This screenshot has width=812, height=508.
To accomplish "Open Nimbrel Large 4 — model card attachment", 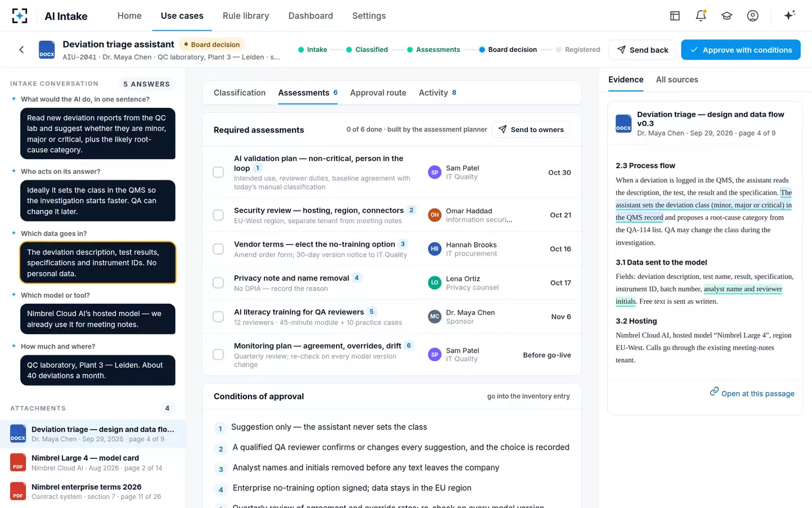I will [x=92, y=462].
